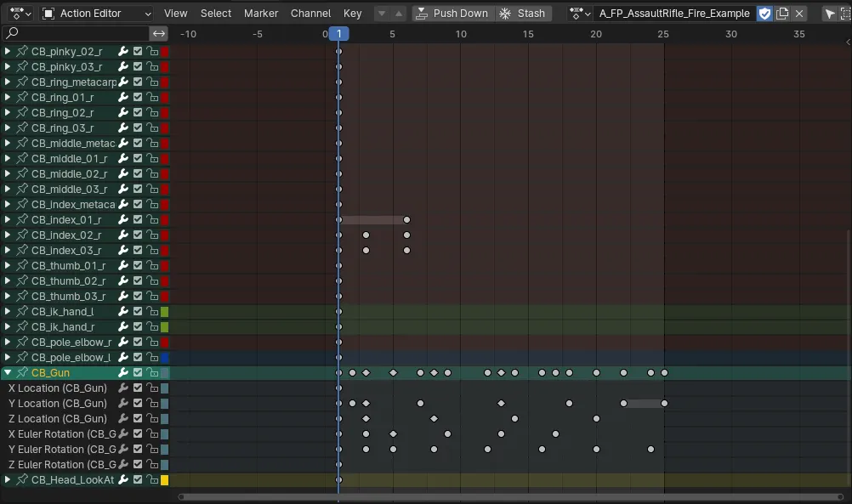The image size is (852, 504).
Task: Open the Marker menu
Action: point(260,14)
